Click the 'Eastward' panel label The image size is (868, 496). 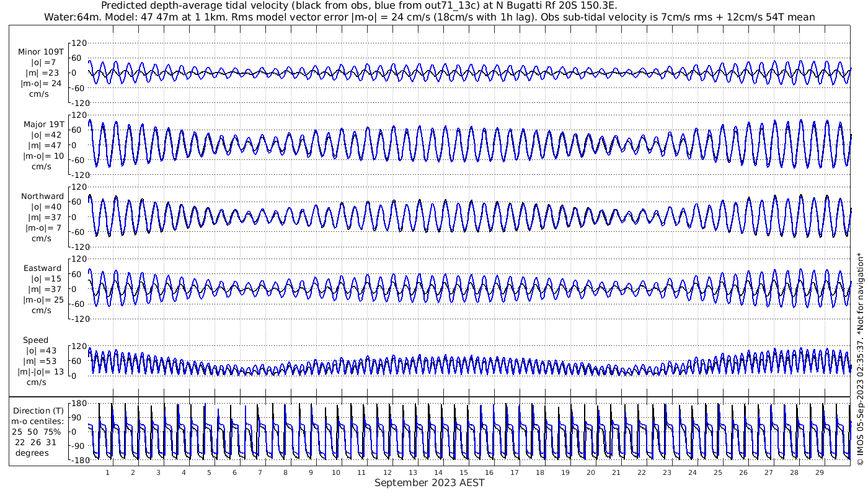point(42,268)
